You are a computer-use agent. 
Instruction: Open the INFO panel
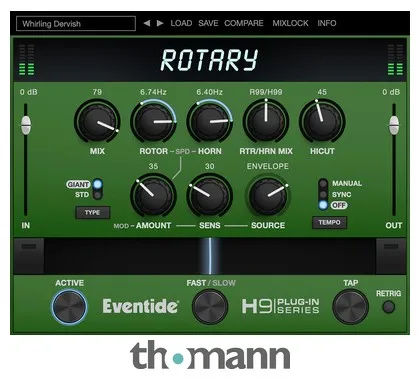pos(327,23)
